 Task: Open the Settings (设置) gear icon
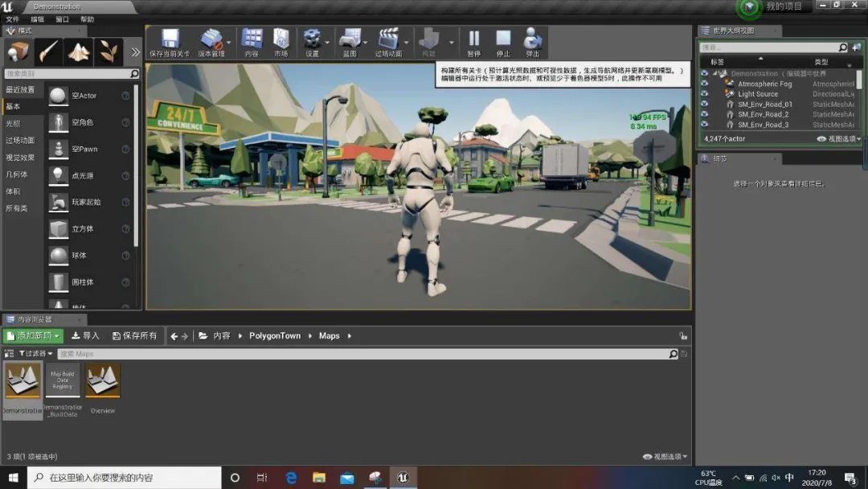312,43
